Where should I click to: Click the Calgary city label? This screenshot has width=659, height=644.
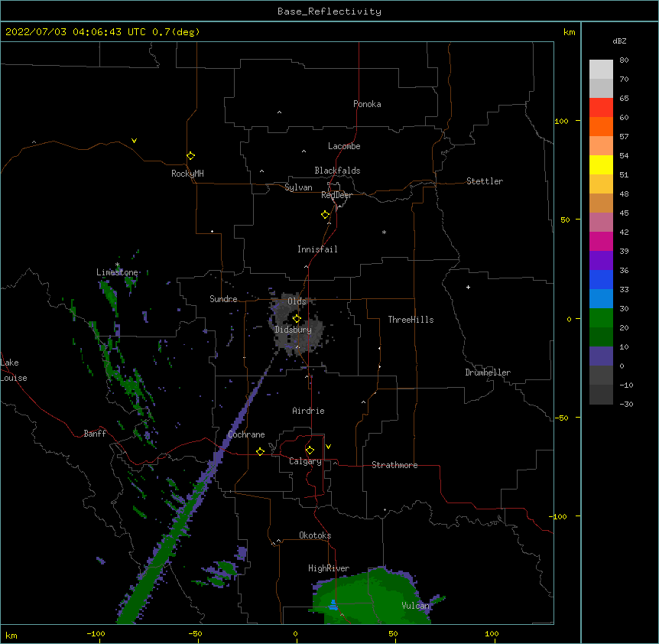click(x=305, y=461)
